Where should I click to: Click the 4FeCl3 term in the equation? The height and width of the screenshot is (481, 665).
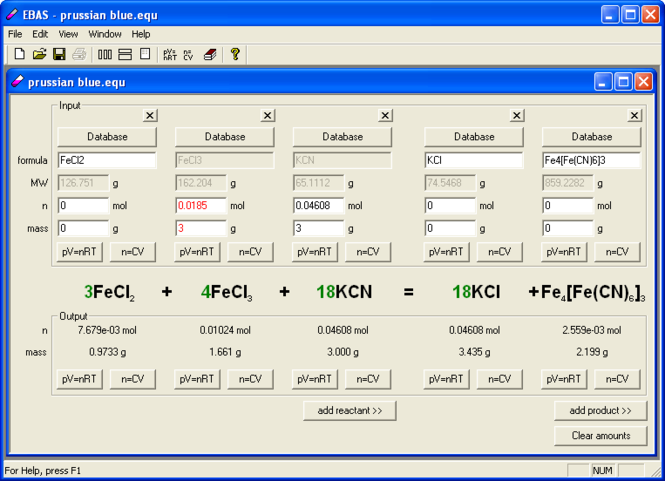click(x=227, y=293)
